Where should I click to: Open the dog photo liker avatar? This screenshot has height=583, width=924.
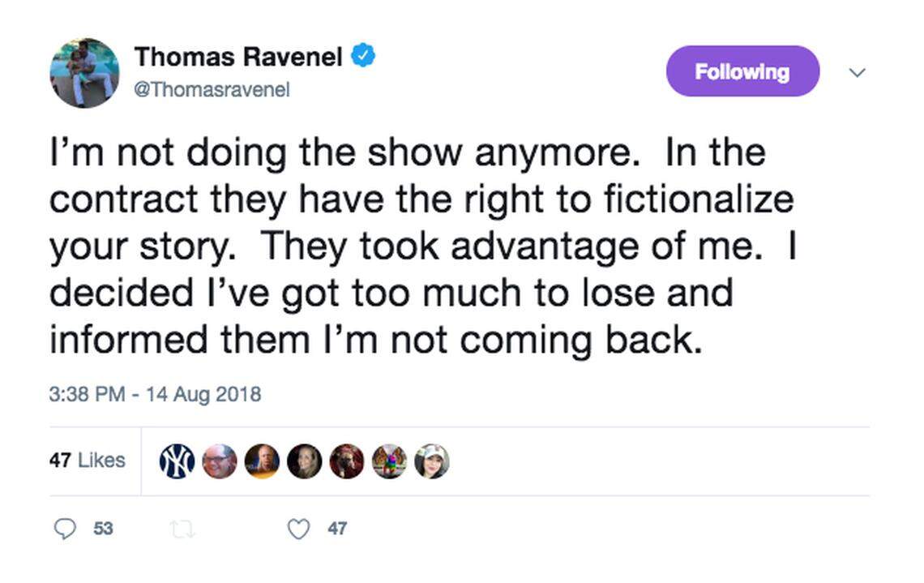tap(347, 461)
